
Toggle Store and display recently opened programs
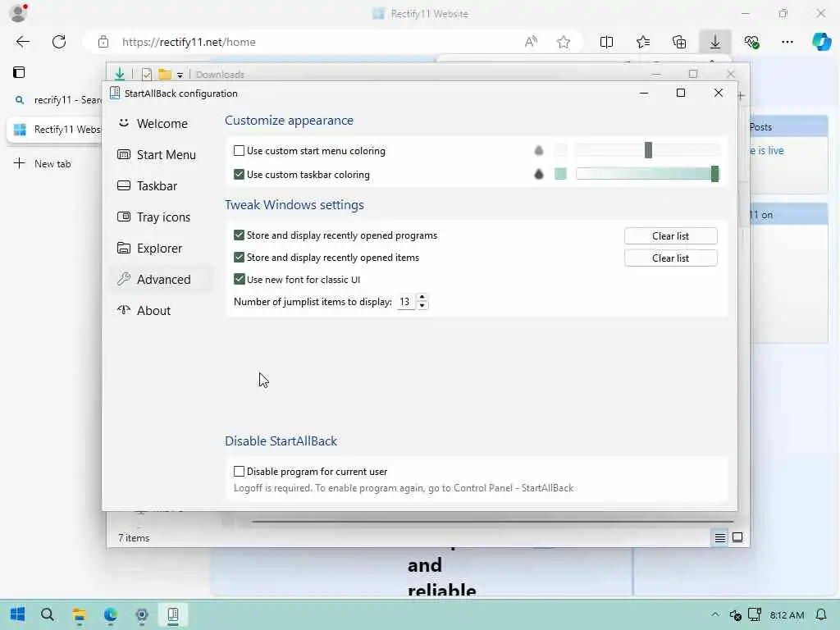coord(239,235)
